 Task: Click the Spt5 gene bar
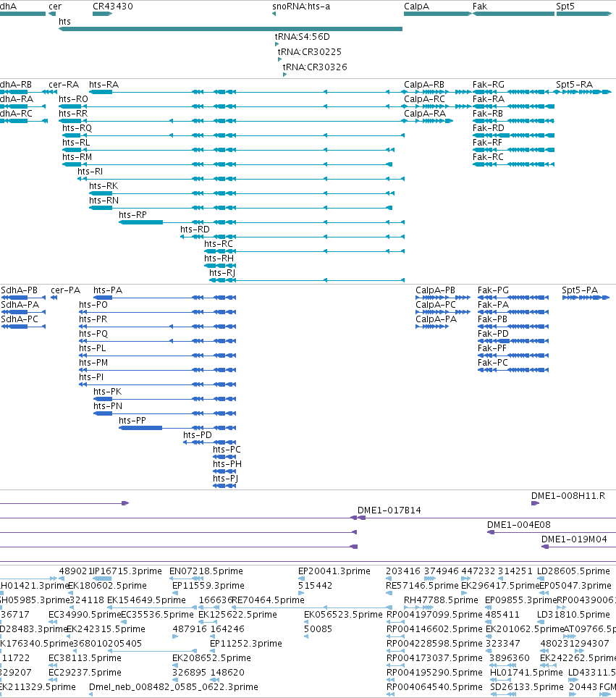pos(584,14)
